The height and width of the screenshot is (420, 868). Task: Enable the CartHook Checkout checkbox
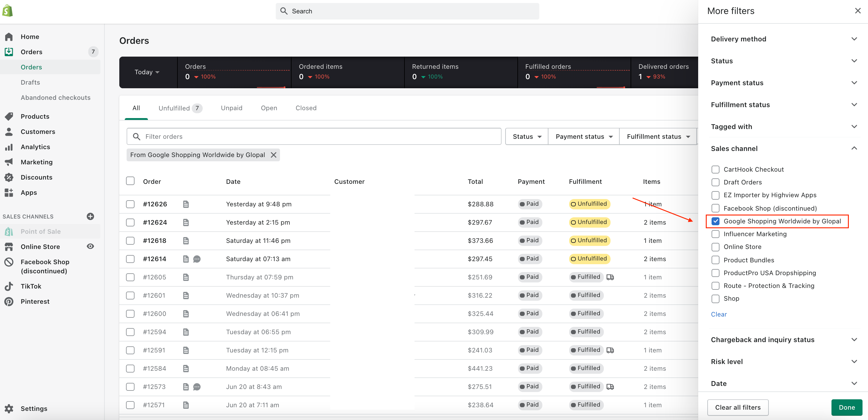[715, 169]
